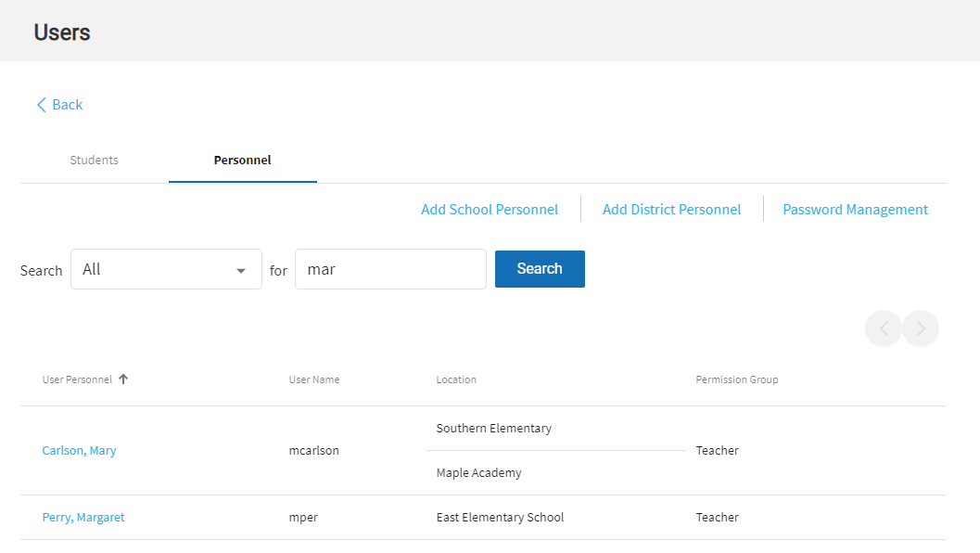This screenshot has height=553, width=980.
Task: Sort by the Location column header
Action: tap(456, 379)
